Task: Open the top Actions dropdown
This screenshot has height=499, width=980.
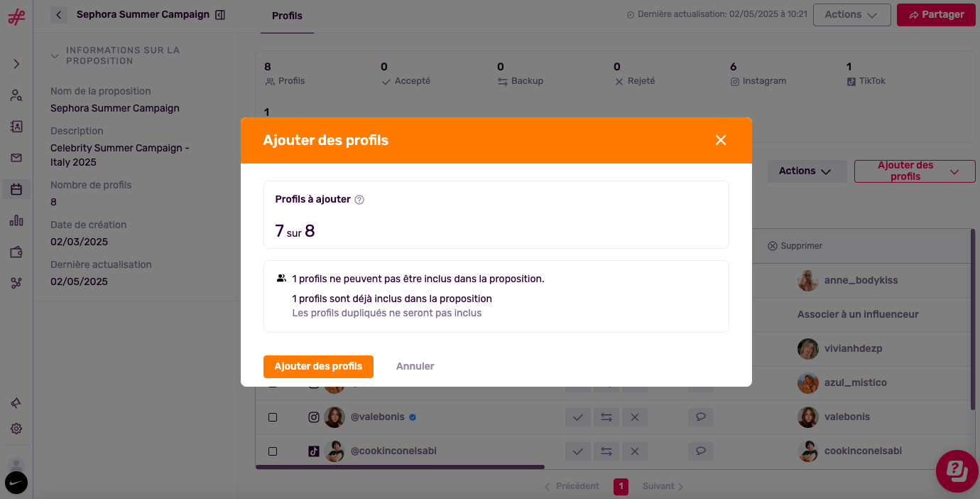Action: click(851, 14)
